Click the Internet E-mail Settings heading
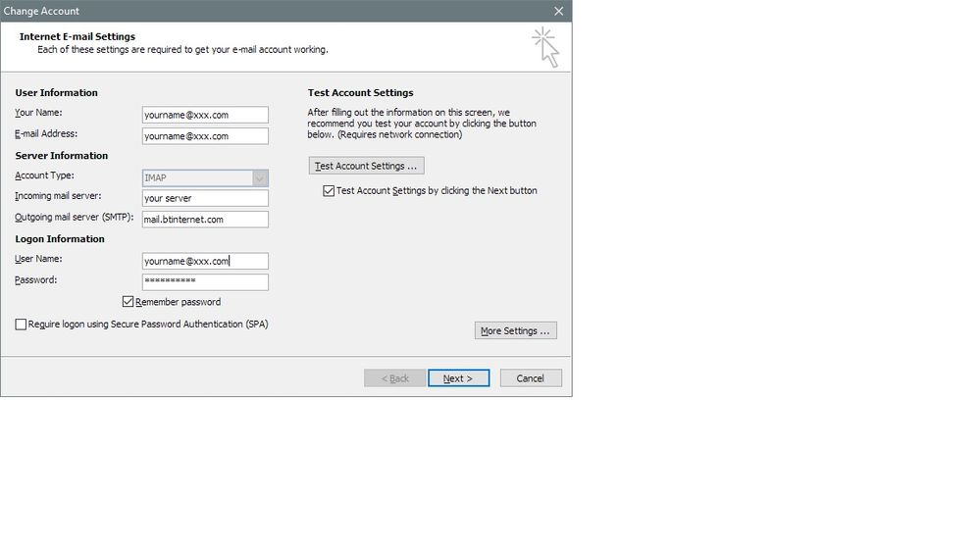Viewport: 980px width, 551px height. pyautogui.click(x=77, y=36)
